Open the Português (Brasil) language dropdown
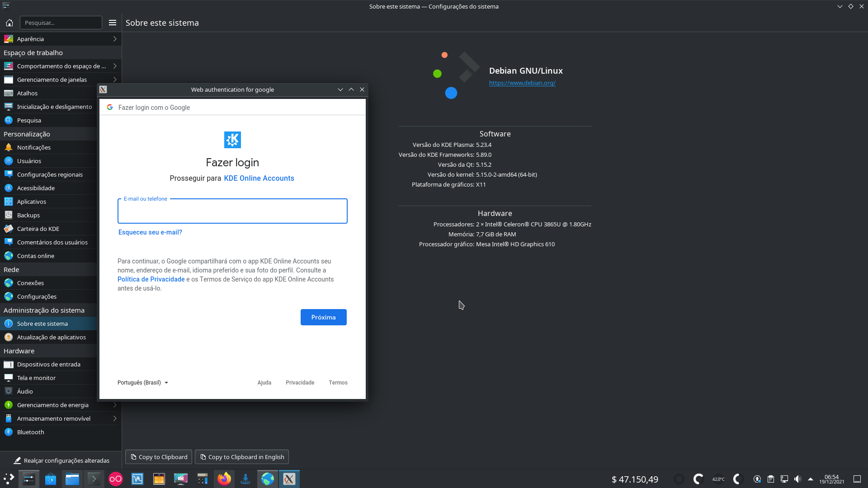Viewport: 868px width, 488px height. click(x=142, y=383)
